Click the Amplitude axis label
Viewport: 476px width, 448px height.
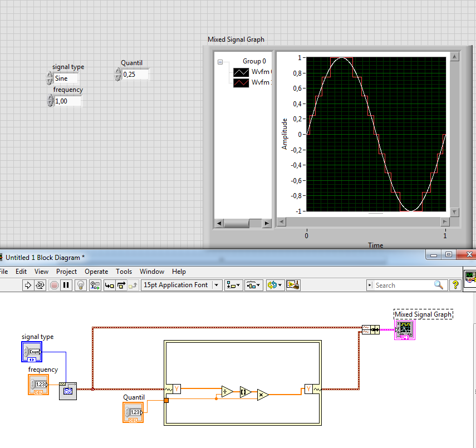(x=284, y=134)
